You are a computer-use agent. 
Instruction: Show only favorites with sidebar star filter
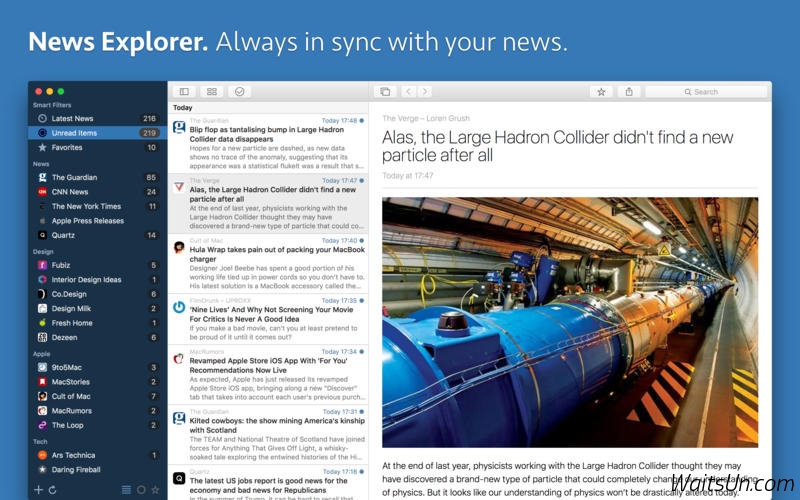tap(154, 489)
